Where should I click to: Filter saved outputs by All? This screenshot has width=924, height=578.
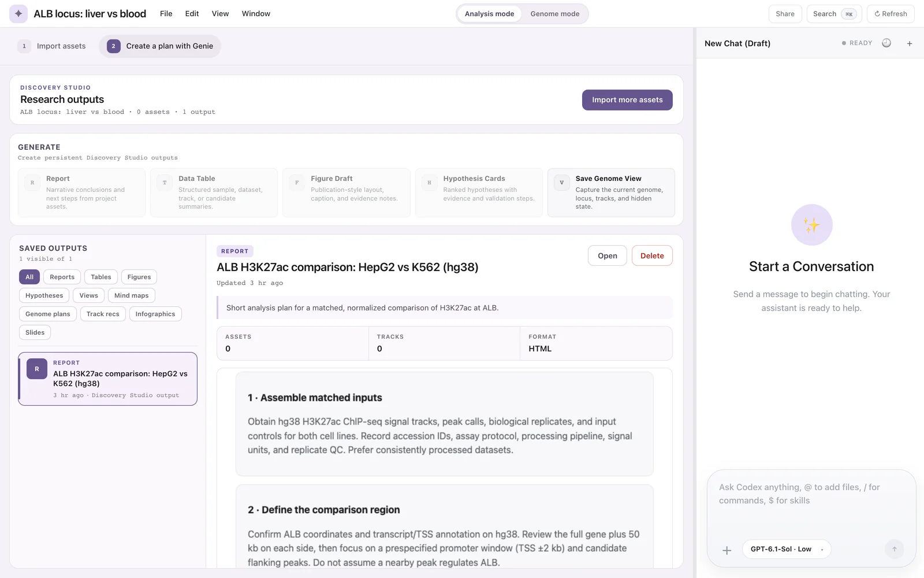point(29,277)
